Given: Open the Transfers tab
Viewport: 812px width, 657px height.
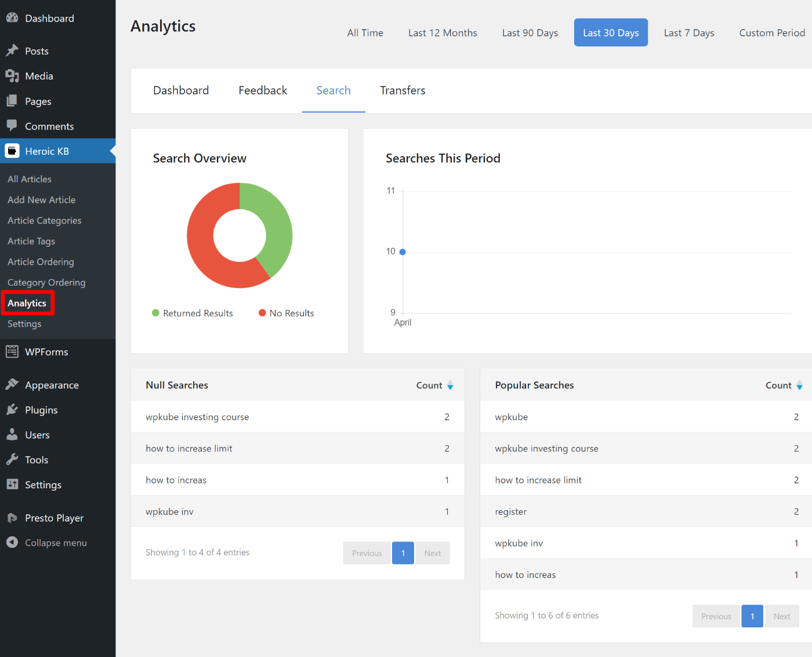Looking at the screenshot, I should click(x=403, y=91).
